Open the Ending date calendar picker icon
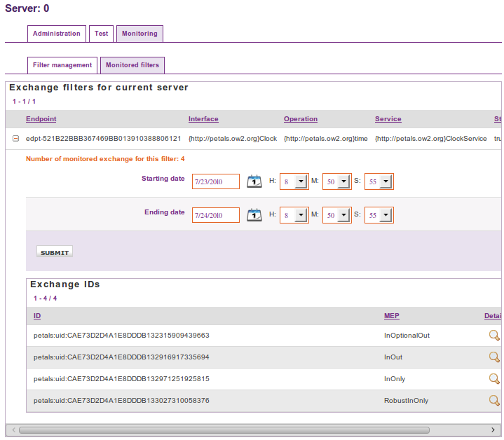The height and width of the screenshot is (440, 504). click(254, 214)
